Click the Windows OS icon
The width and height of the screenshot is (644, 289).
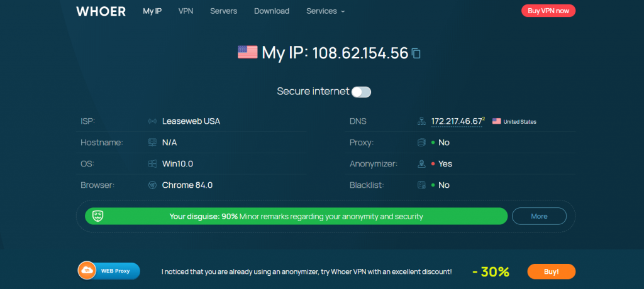coord(152,164)
